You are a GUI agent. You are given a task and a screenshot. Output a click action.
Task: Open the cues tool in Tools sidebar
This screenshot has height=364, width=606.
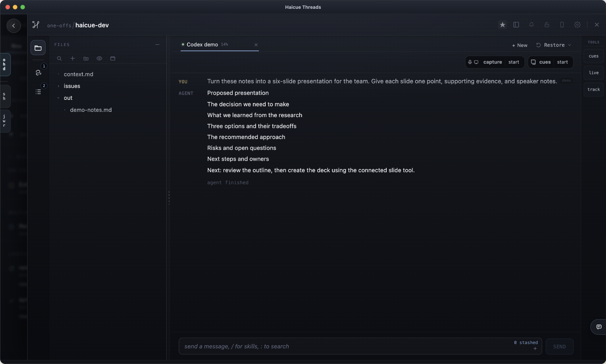(594, 56)
